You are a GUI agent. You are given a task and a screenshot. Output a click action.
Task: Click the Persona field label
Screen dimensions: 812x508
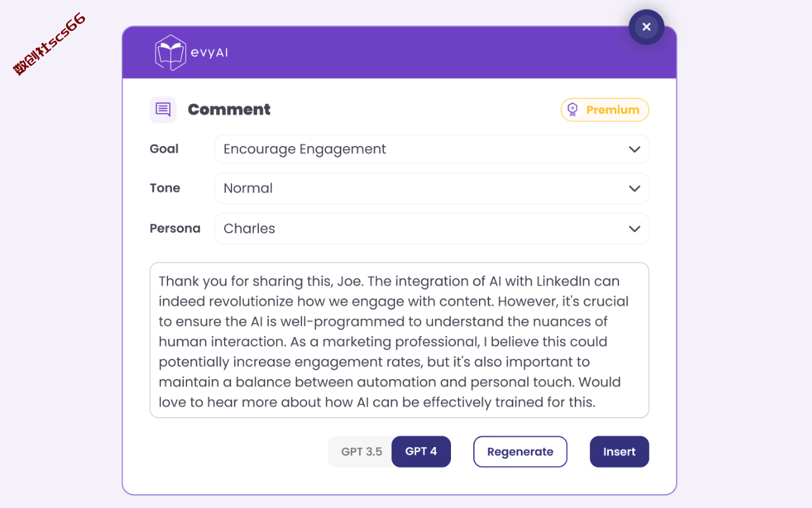(x=175, y=228)
